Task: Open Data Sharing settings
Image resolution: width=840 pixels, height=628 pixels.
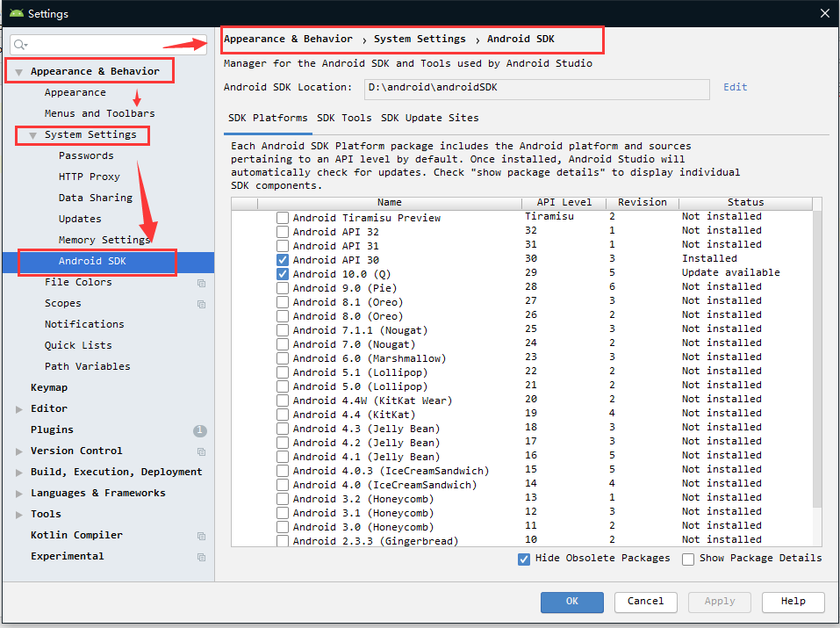Action: (96, 198)
